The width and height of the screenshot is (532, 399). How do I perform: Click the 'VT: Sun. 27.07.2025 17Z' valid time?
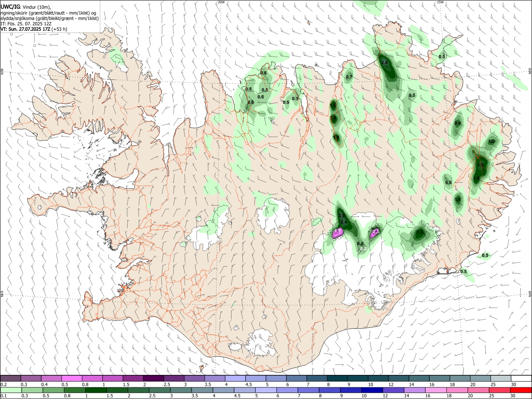pyautogui.click(x=26, y=30)
